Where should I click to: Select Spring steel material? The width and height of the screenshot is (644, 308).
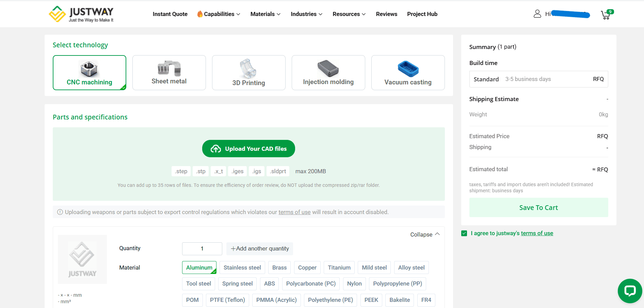[x=238, y=283]
